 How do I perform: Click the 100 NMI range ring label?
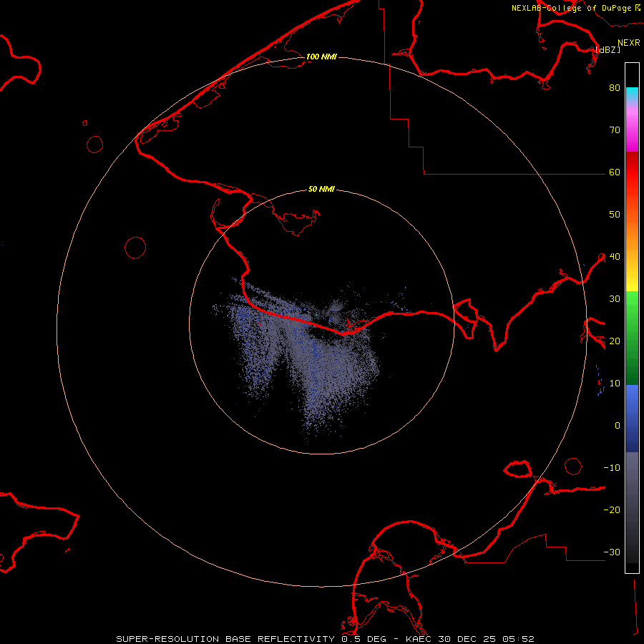[x=321, y=57]
